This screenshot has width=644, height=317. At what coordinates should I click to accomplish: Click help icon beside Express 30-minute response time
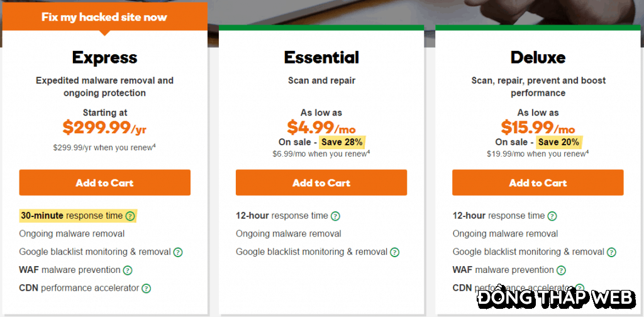coord(130,216)
